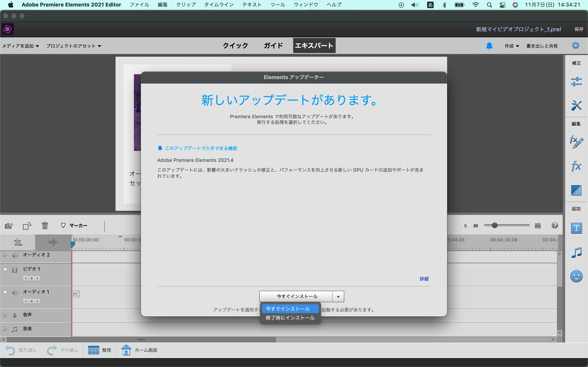Open the Titles and Text T icon
The image size is (588, 367).
pos(576,228)
